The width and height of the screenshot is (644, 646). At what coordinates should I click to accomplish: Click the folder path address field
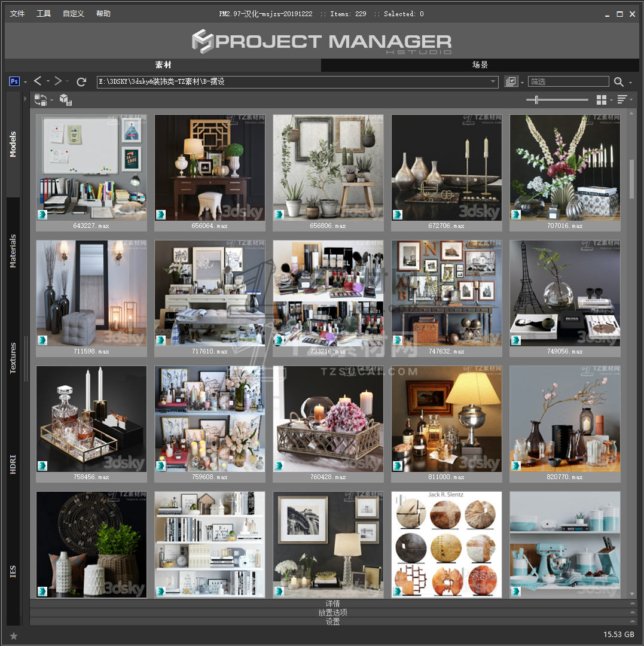pos(297,81)
